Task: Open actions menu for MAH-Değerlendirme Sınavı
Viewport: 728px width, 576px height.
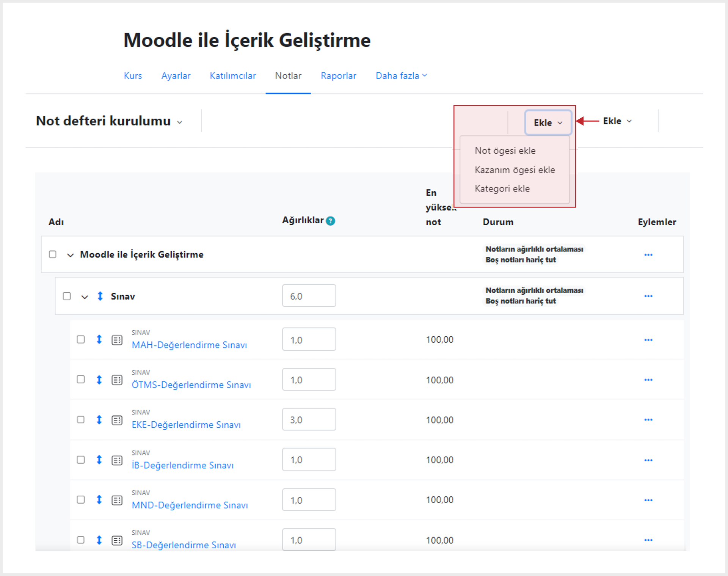Action: point(648,340)
